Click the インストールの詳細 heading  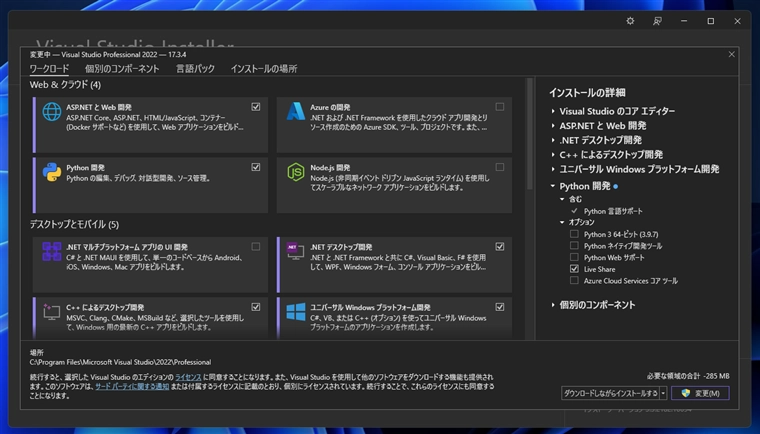click(x=587, y=93)
